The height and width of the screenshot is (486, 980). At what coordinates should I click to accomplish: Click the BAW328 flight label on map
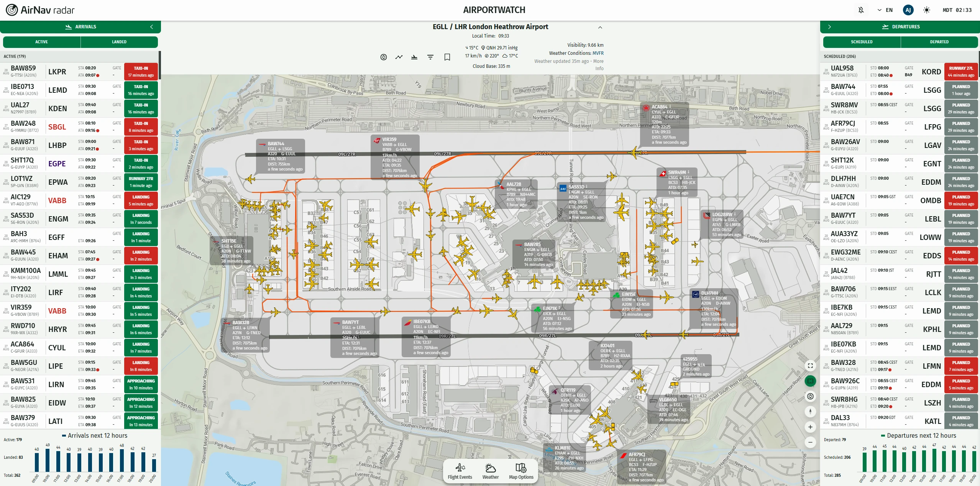pyautogui.click(x=246, y=335)
